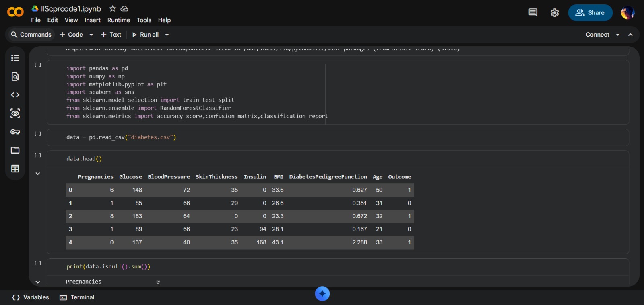Open the Runtime menu
644x305 pixels.
click(118, 20)
